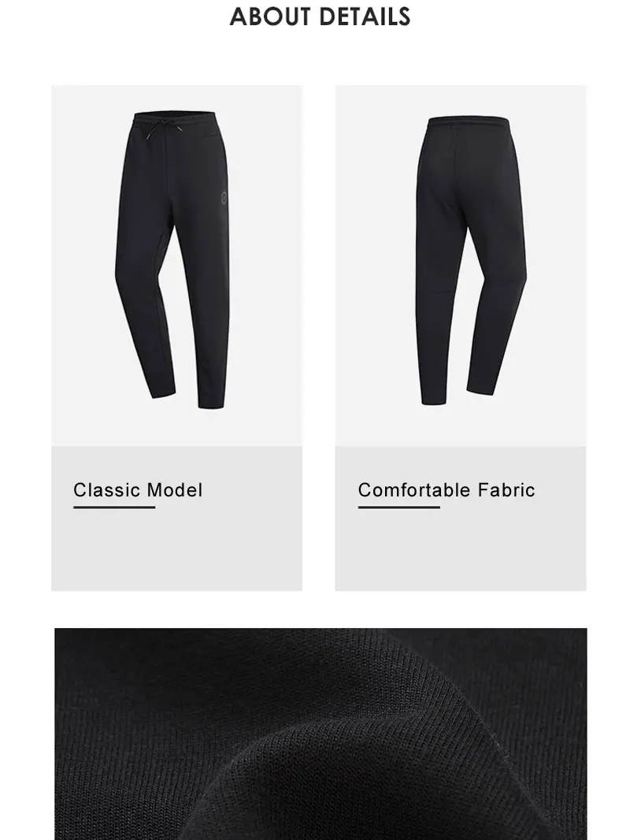Screen dimensions: 630x840
Task: Open the black fabric close-up image
Action: (x=321, y=734)
